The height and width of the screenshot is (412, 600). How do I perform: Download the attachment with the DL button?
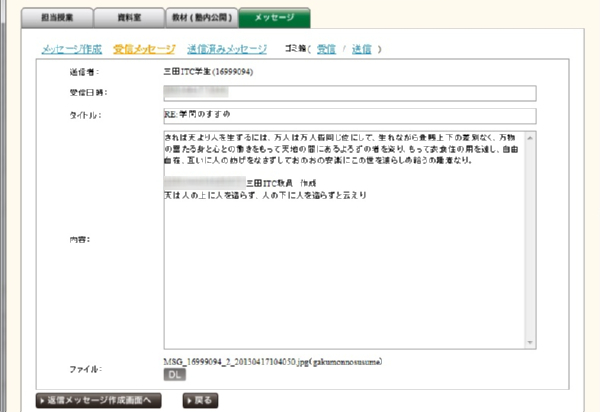coord(174,374)
